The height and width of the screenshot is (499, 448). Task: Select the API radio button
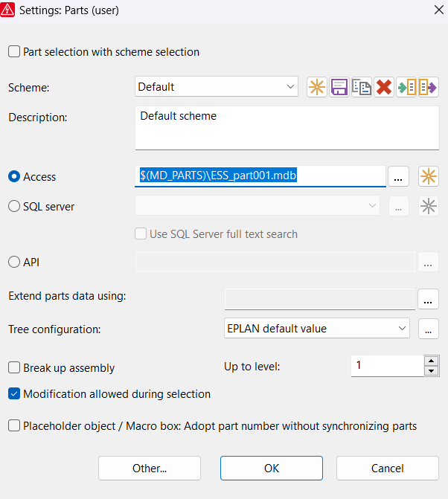pos(14,263)
